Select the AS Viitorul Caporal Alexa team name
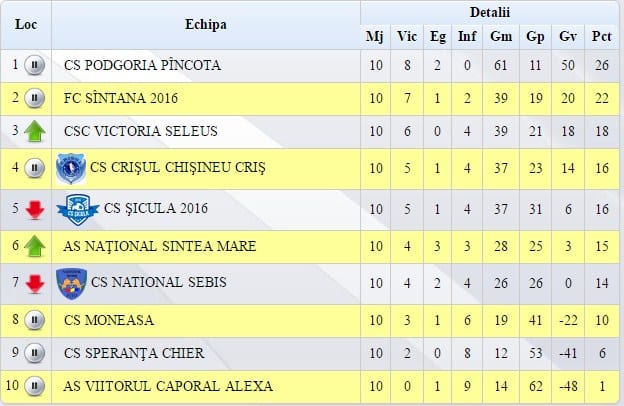This screenshot has height=406, width=624. 168,386
